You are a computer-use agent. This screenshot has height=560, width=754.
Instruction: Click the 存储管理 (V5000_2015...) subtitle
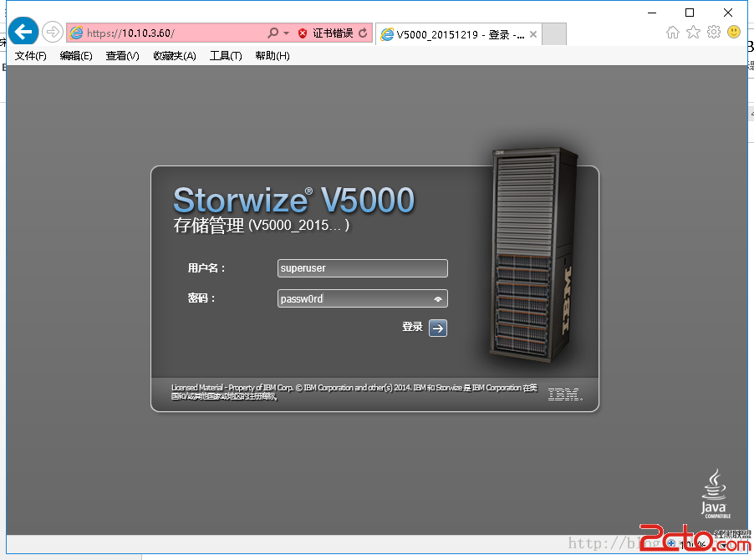262,225
